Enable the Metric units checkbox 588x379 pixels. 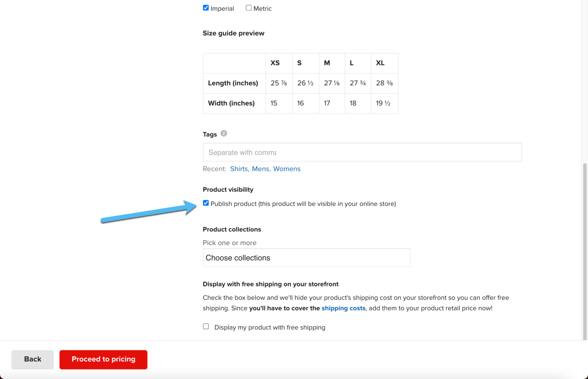(x=248, y=7)
